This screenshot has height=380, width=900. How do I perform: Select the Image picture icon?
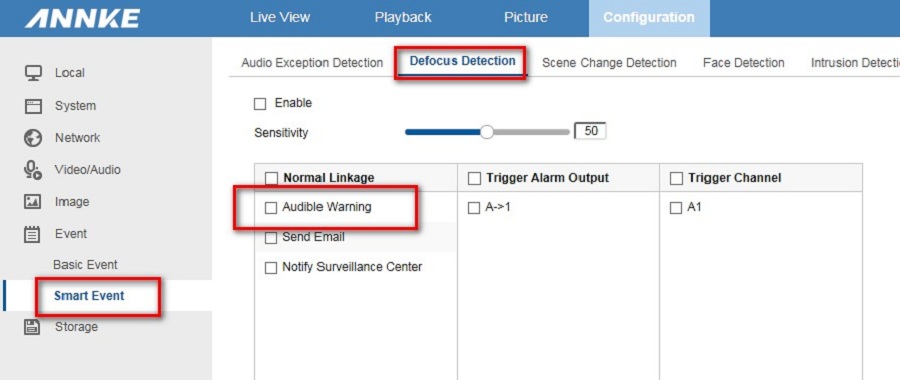point(33,202)
